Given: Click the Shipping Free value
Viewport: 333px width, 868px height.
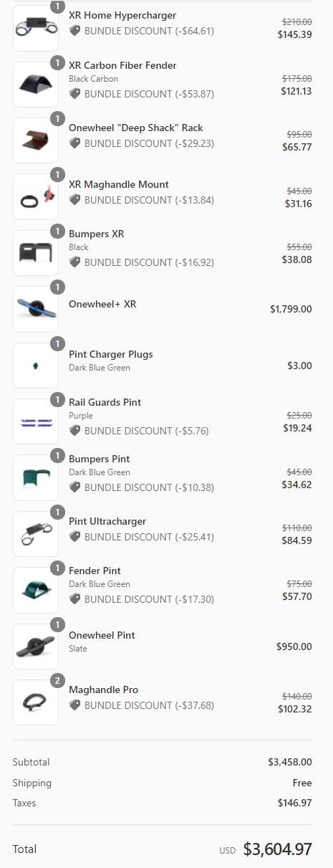Looking at the screenshot, I should point(303,783).
